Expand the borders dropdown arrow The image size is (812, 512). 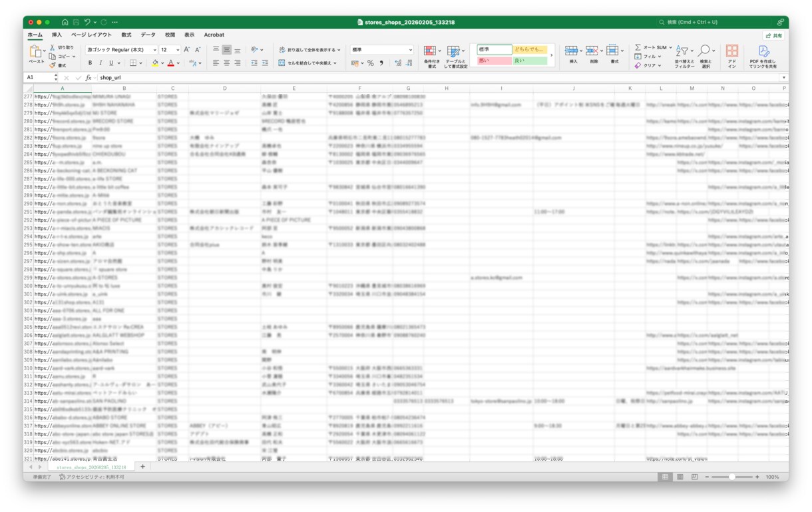(141, 63)
